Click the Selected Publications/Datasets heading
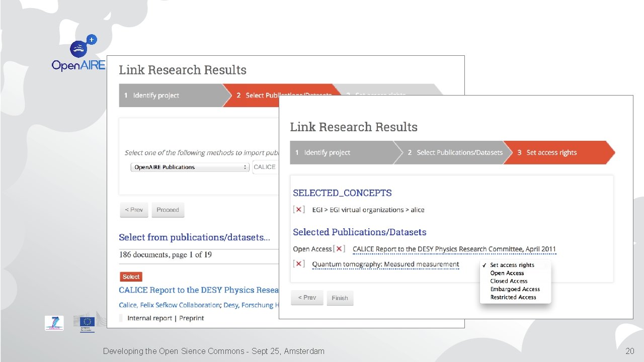This screenshot has width=644, height=362. (360, 232)
